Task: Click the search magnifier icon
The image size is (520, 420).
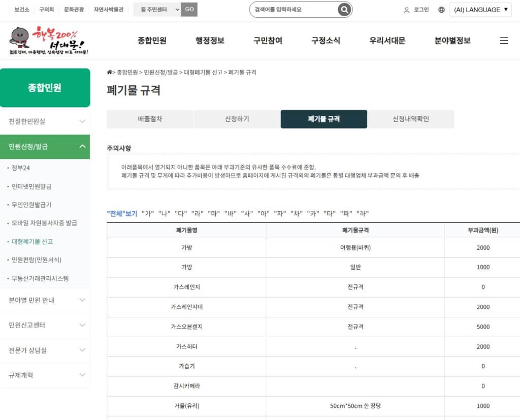Action: 344,10
